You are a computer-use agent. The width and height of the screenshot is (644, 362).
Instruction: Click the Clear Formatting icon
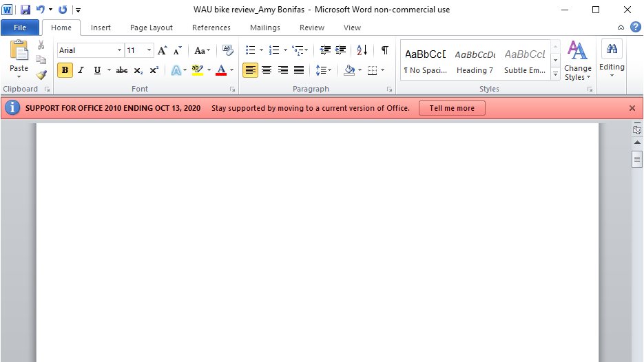pyautogui.click(x=227, y=50)
